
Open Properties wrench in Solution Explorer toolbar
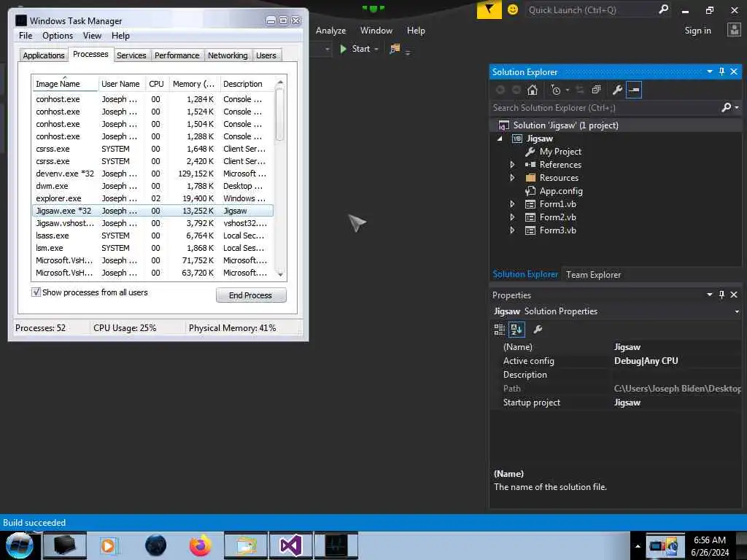click(x=617, y=90)
